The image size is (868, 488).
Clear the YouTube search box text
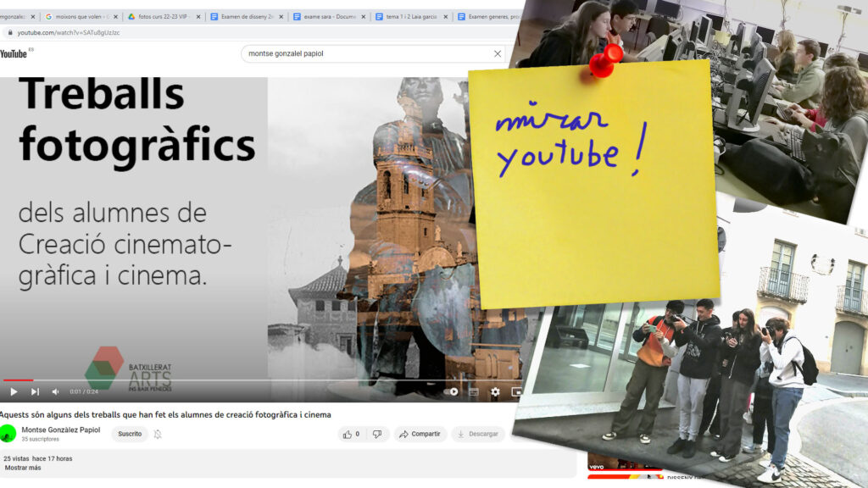[498, 53]
